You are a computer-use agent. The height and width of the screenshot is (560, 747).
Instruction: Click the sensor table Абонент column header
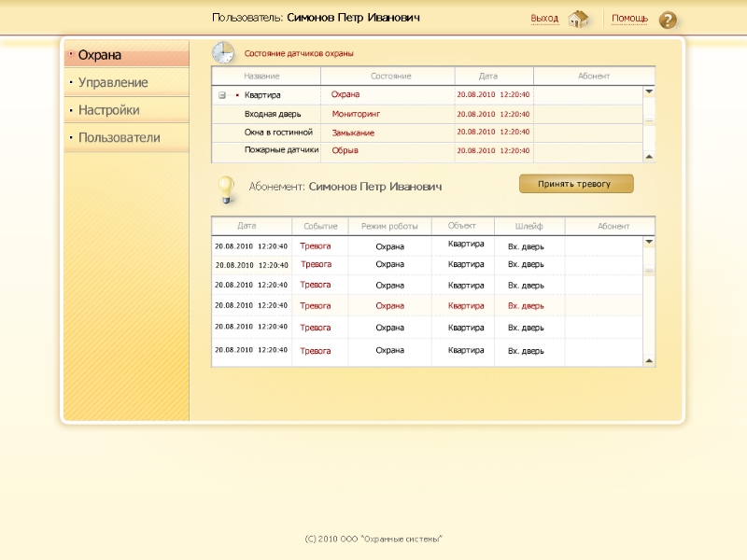(594, 77)
